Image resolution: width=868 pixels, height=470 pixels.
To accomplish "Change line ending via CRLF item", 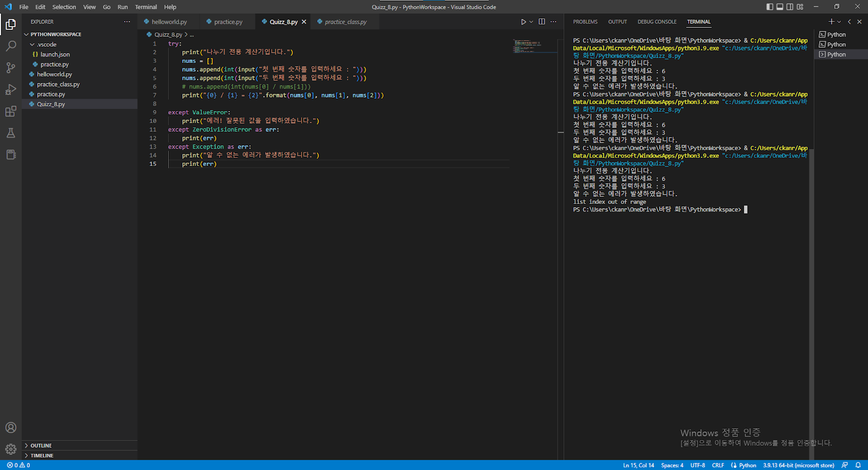I will [718, 465].
